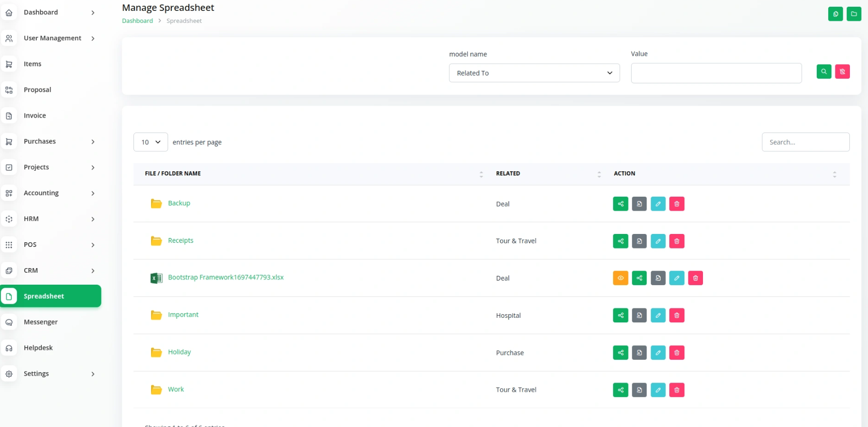Share the Holiday folder
Screen dimensions: 868x427
[x=621, y=353]
